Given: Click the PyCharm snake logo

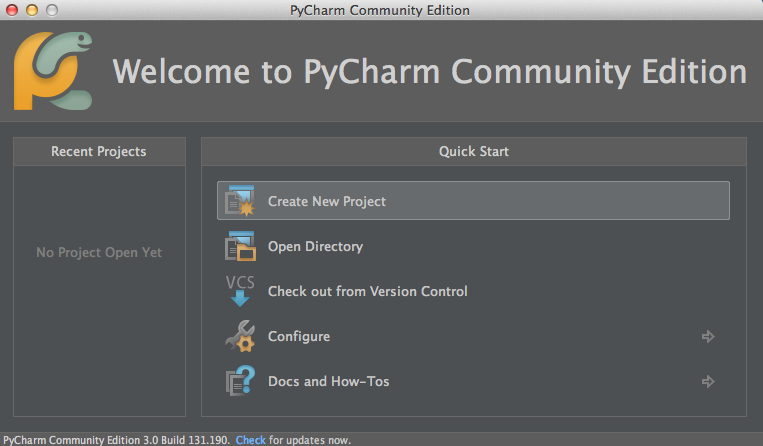Looking at the screenshot, I should pos(53,72).
